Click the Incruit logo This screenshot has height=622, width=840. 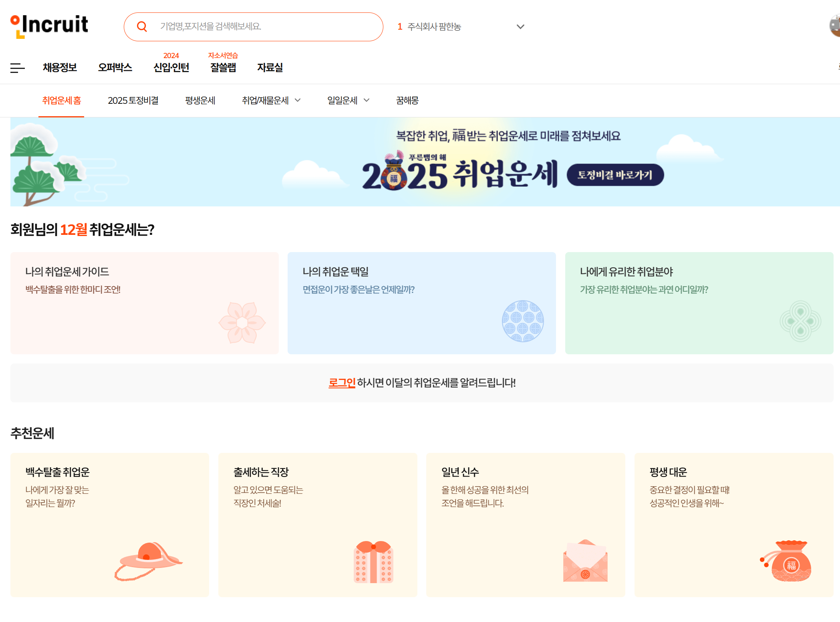pos(49,26)
